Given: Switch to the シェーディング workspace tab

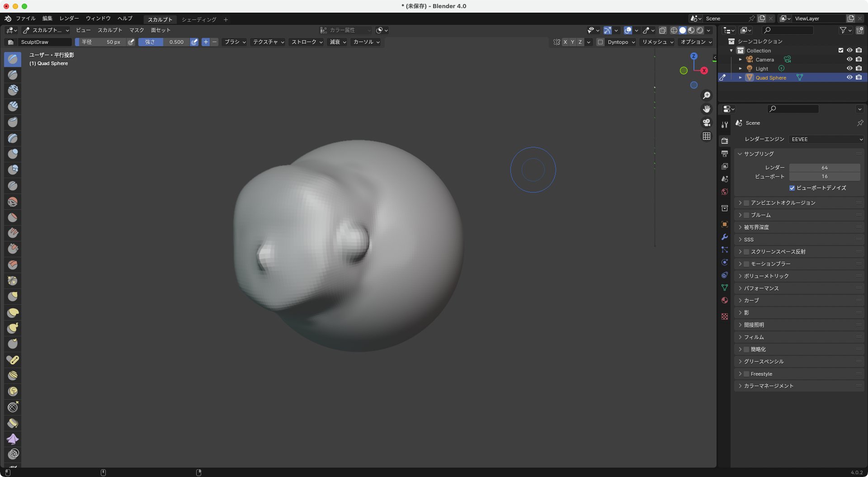Looking at the screenshot, I should pos(199,19).
